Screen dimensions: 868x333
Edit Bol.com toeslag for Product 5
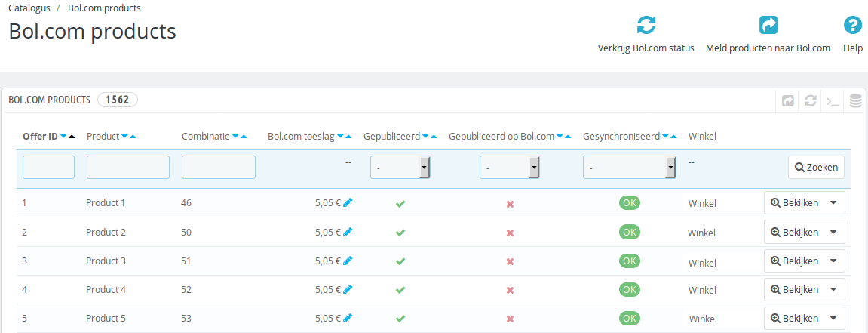348,318
